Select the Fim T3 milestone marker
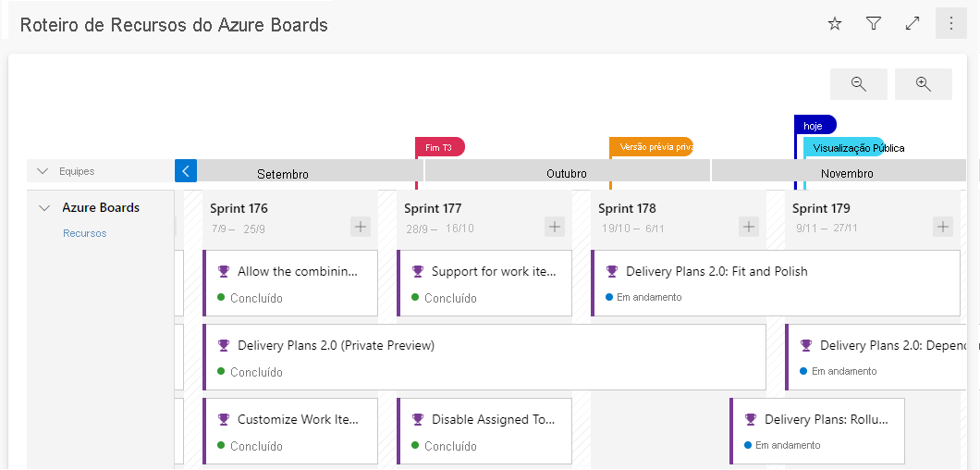This screenshot has height=470, width=980. [x=440, y=147]
